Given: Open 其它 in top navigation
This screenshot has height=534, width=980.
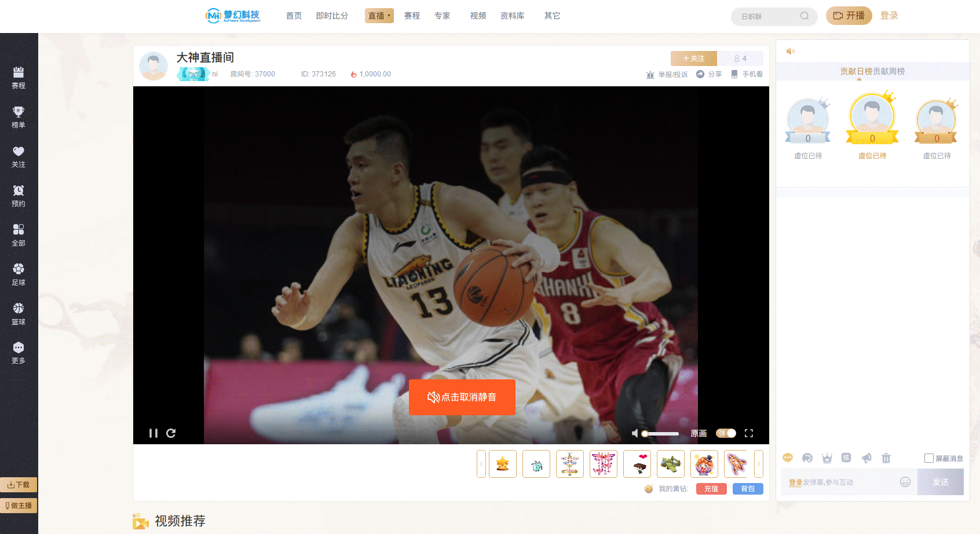Looking at the screenshot, I should (x=553, y=16).
